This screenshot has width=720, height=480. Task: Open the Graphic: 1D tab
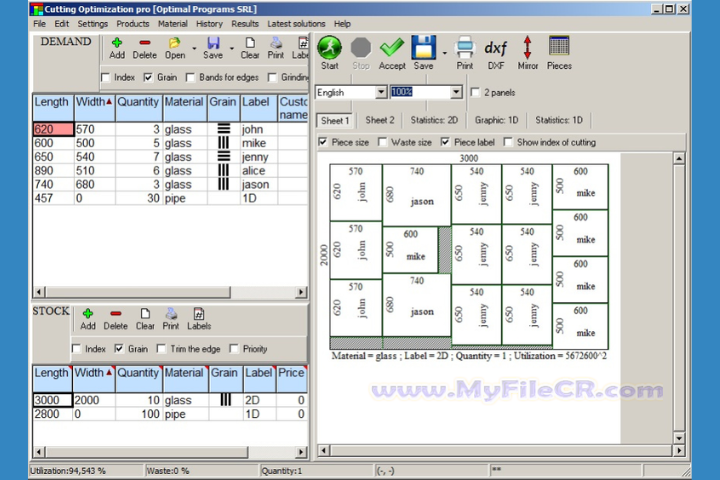coord(496,120)
